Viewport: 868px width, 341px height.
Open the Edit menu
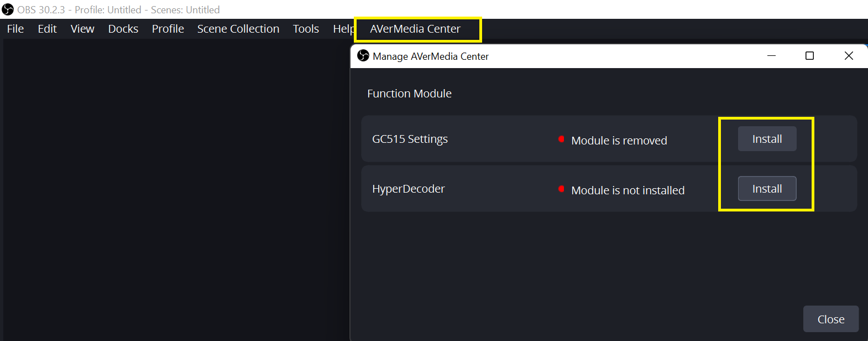tap(48, 29)
